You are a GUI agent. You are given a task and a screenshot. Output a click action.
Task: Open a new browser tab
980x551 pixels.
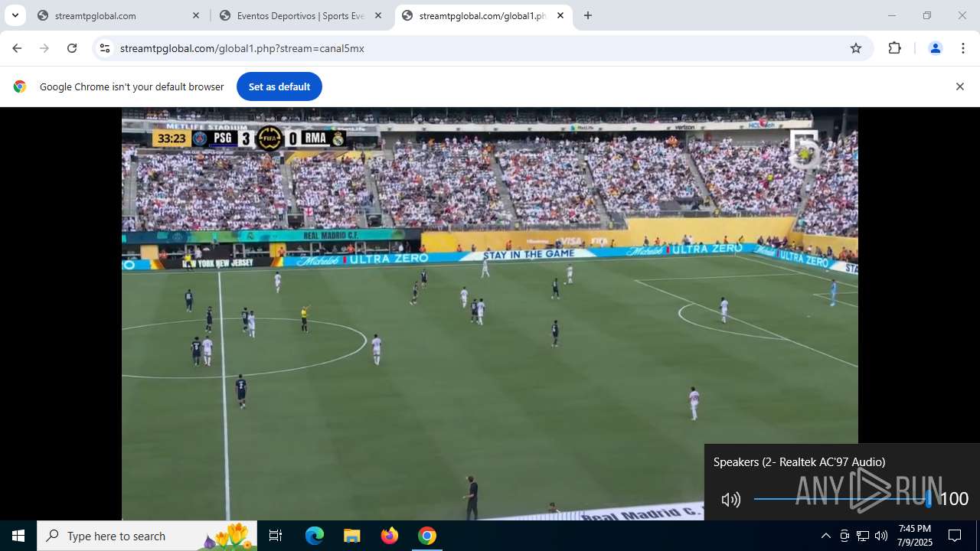(588, 15)
